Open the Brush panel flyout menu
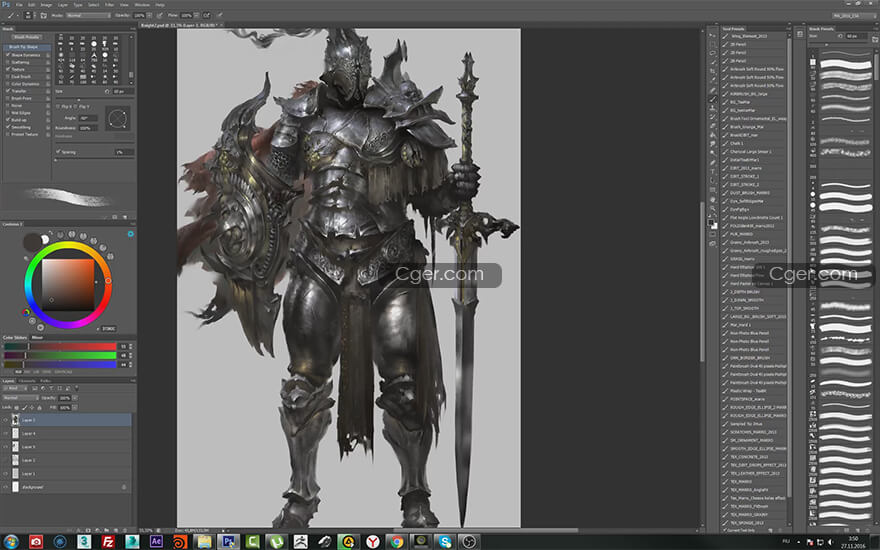880x550 pixels. coord(133,29)
